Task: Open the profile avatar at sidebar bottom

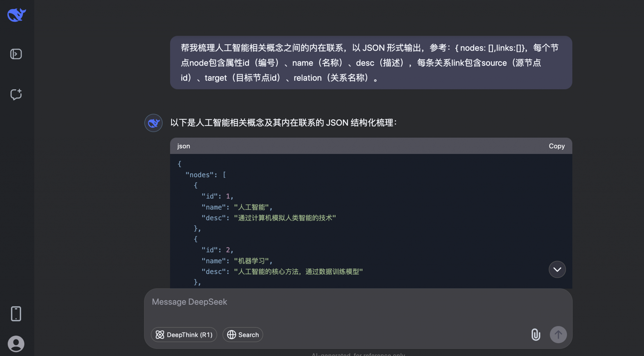Action: tap(16, 343)
